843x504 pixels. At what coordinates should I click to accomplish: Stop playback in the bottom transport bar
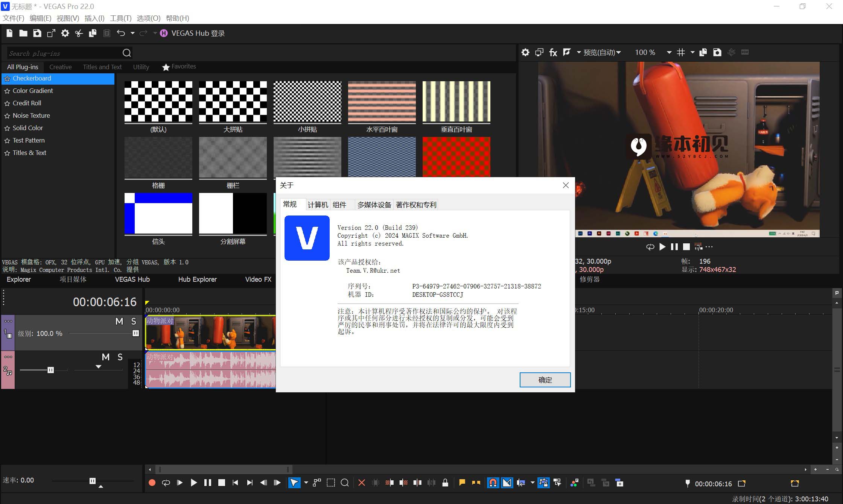pos(222,483)
